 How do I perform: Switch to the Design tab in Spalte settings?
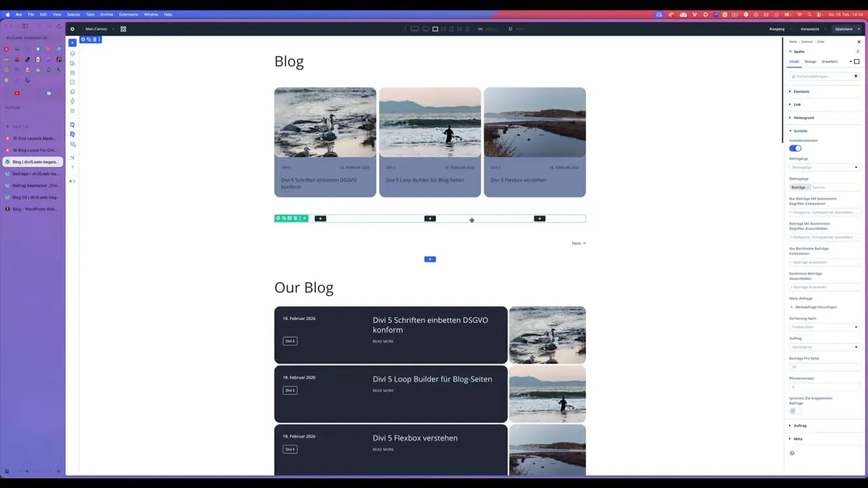point(810,61)
